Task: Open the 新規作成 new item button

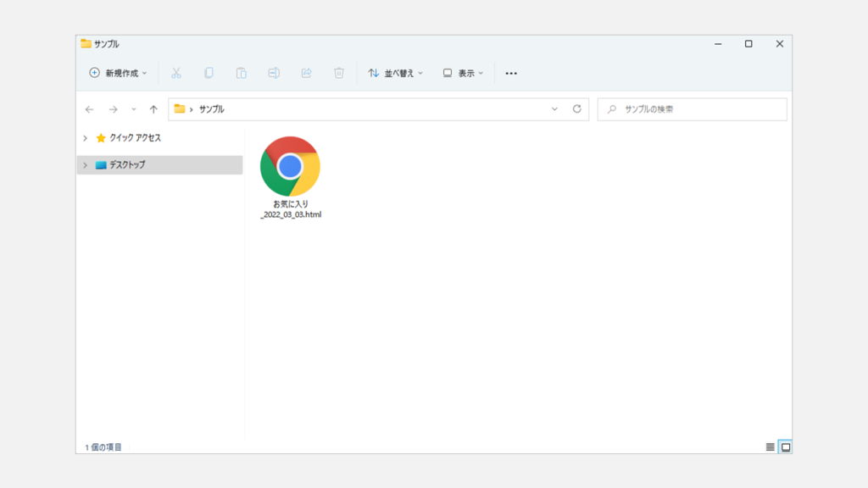Action: pos(118,74)
